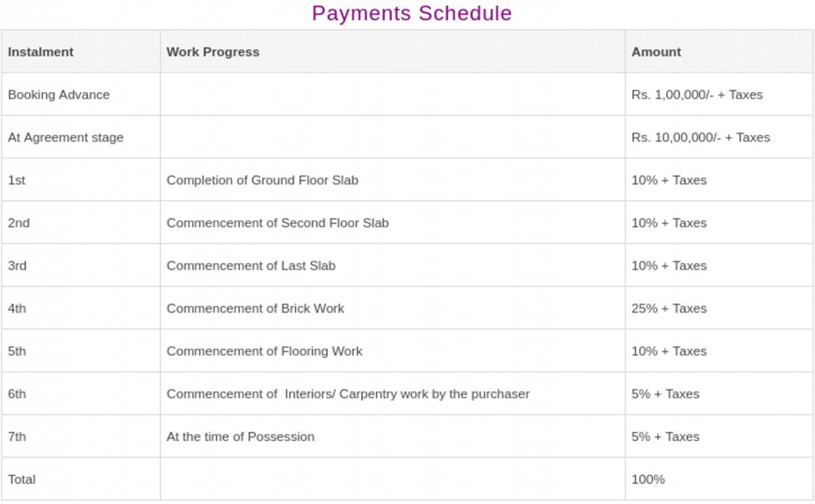Screen dimensions: 815x504
Task: Click Completion of Ground Floor Slab text
Action: (262, 180)
